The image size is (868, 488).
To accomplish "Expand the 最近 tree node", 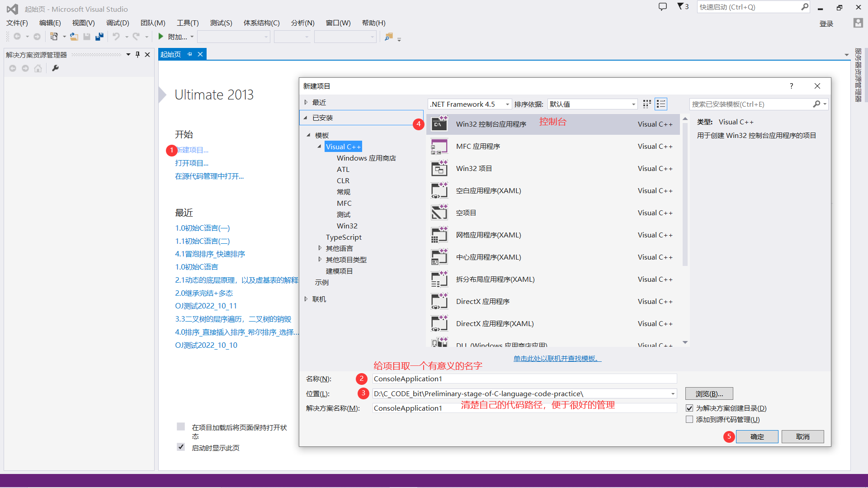I will click(x=306, y=102).
